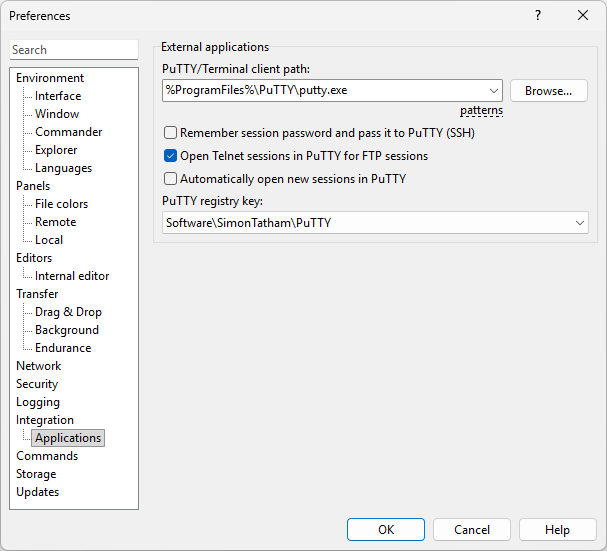Go to Commander settings page
607x551 pixels.
(x=68, y=132)
